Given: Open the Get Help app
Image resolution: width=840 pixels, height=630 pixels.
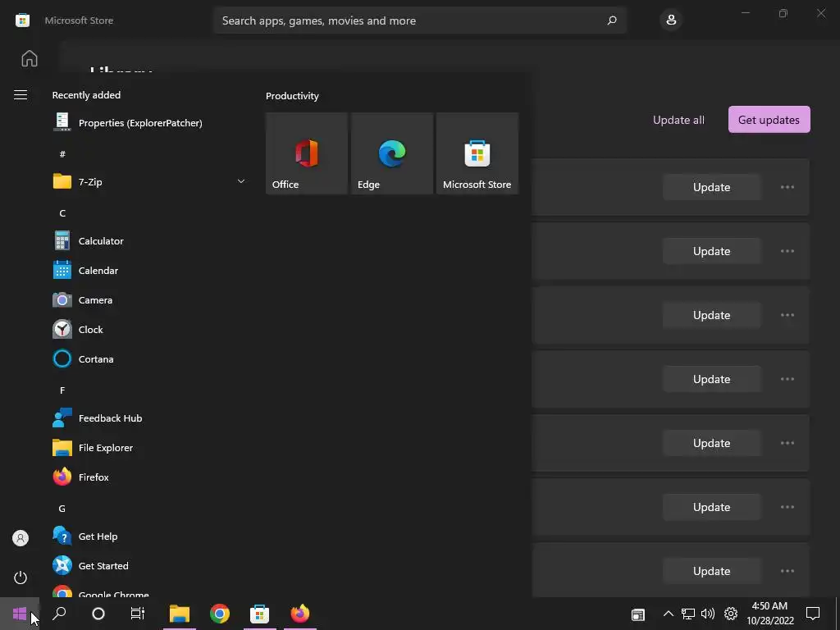Looking at the screenshot, I should click(148, 536).
